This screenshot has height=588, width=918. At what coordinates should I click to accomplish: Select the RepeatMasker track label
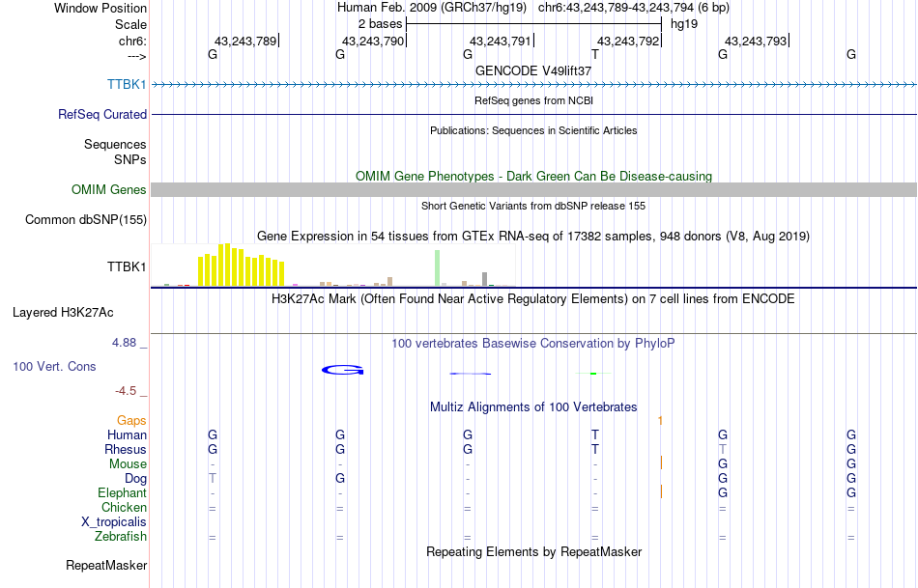coord(106,565)
